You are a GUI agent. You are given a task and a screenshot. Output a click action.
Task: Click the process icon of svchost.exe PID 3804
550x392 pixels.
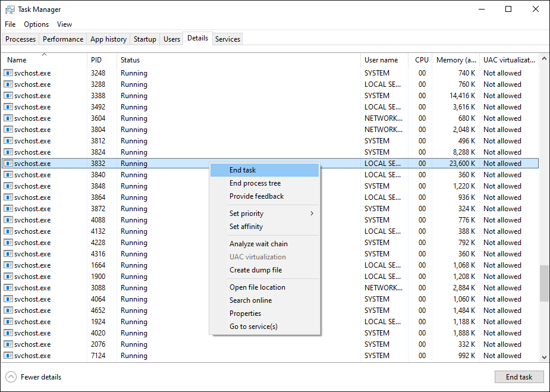(x=8, y=130)
